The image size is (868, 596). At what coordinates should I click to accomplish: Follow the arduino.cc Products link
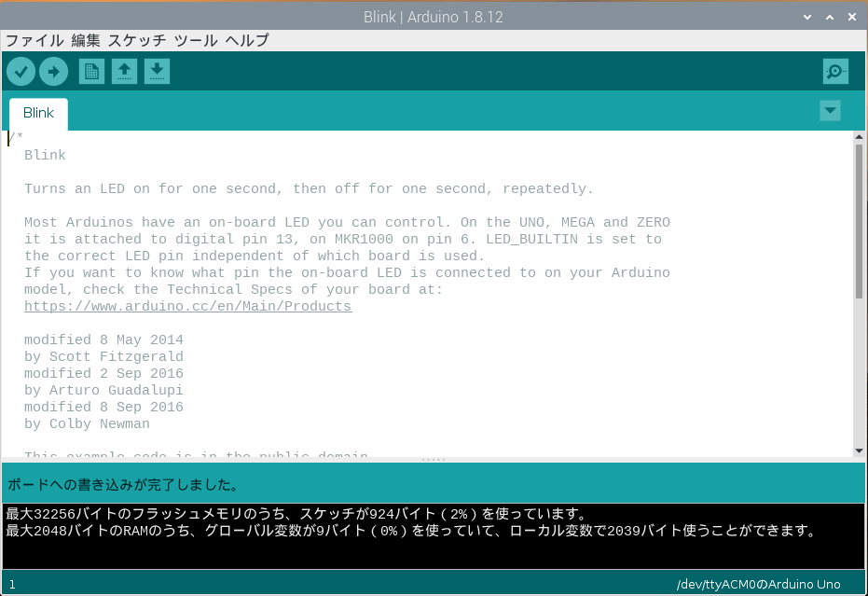(188, 306)
